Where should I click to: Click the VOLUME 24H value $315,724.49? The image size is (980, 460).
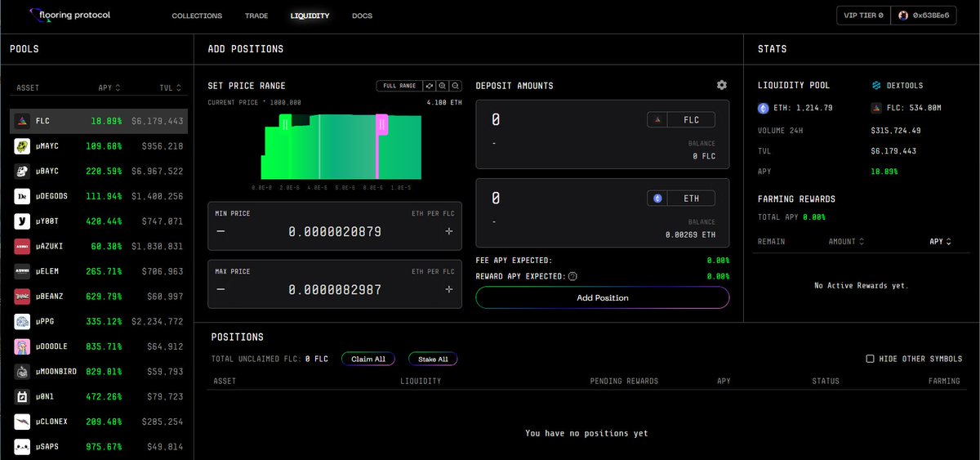coord(896,131)
